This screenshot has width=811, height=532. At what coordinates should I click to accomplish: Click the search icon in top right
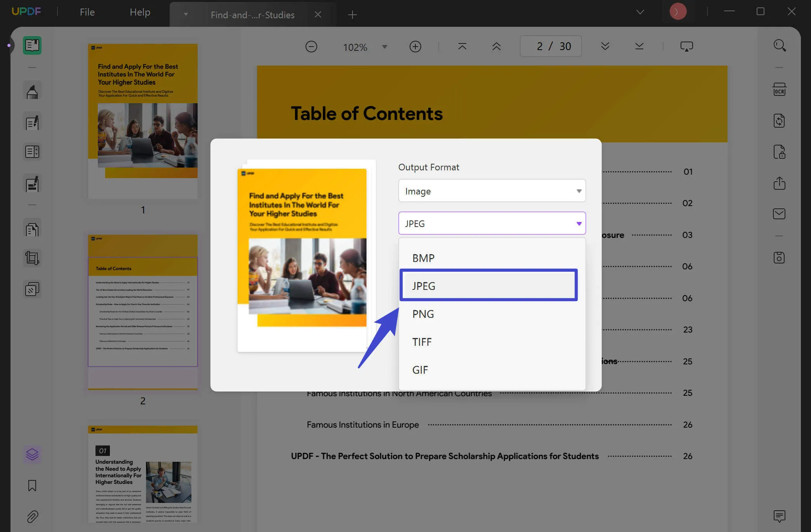pos(780,46)
